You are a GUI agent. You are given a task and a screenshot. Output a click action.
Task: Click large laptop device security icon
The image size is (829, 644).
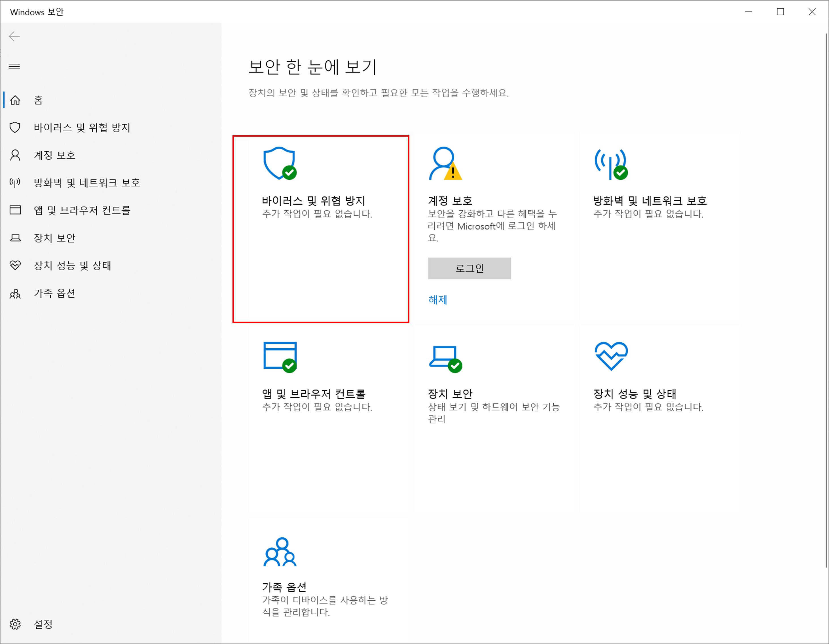click(x=445, y=359)
